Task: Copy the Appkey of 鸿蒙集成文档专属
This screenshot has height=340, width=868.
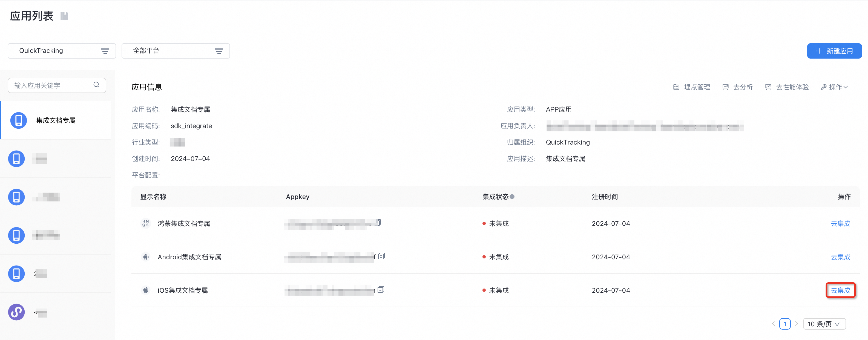Action: (x=378, y=222)
